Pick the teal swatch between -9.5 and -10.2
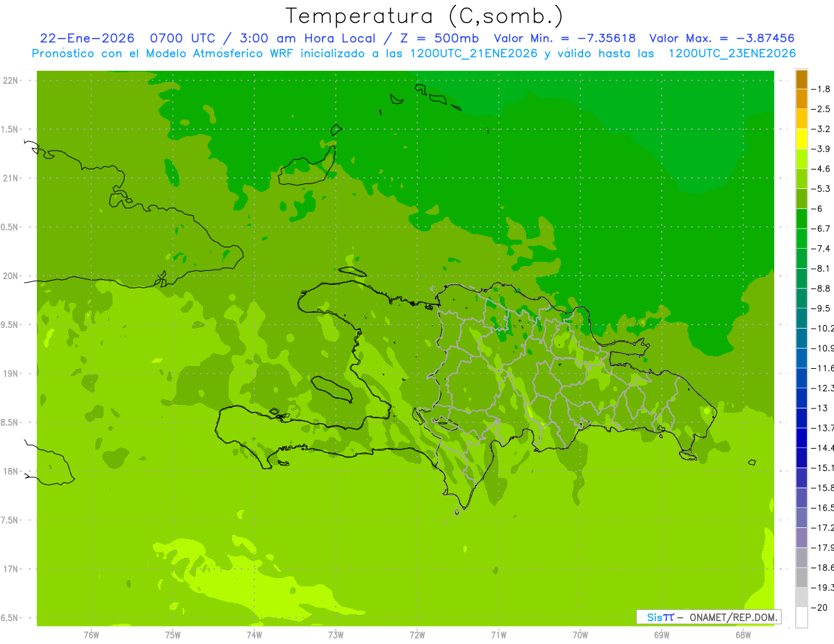The width and height of the screenshot is (834, 644). [801, 318]
